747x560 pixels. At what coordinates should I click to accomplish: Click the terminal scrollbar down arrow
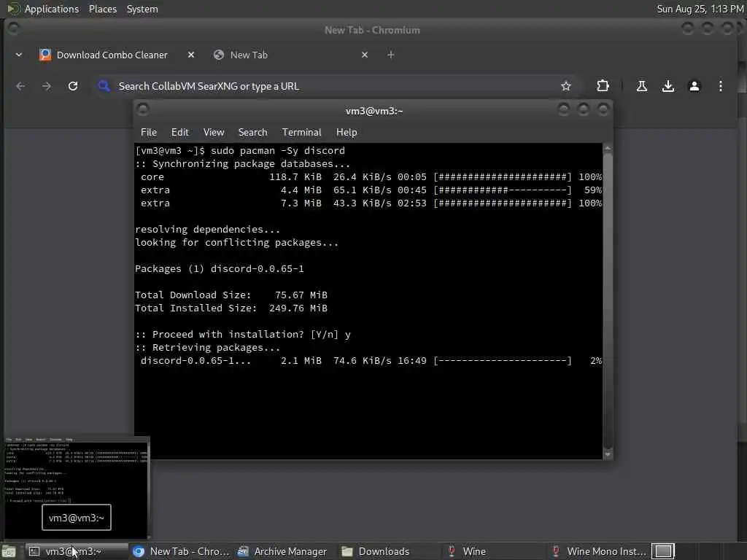[608, 454]
